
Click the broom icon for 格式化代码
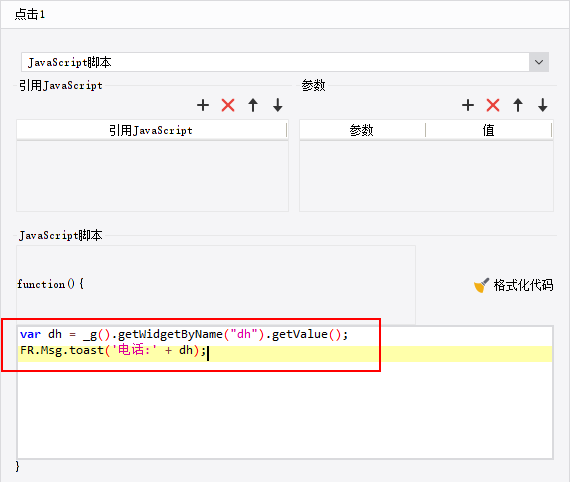pos(481,285)
